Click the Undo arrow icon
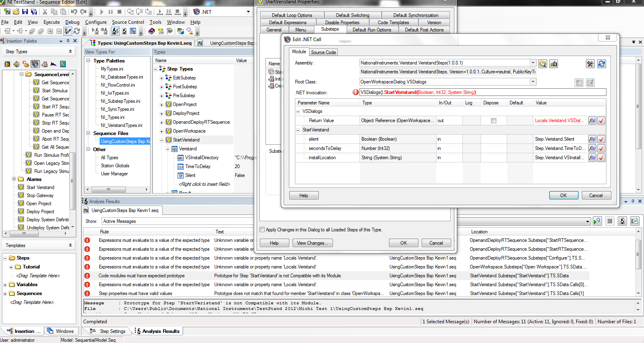The width and height of the screenshot is (644, 343). point(74,12)
